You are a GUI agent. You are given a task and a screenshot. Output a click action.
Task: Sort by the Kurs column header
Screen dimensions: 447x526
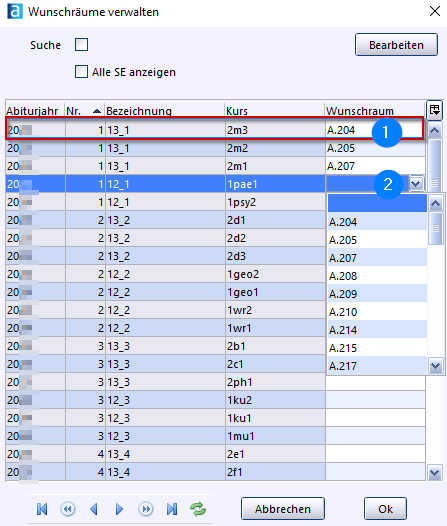274,110
